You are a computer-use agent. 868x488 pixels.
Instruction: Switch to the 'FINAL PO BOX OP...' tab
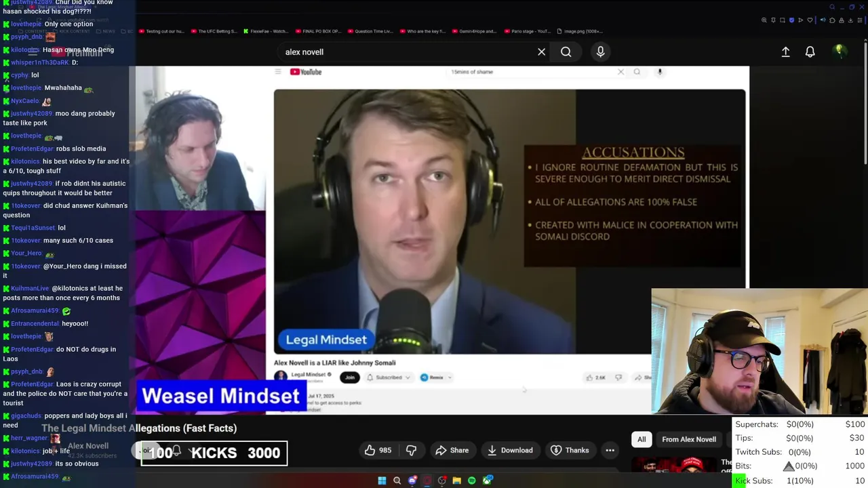coord(317,31)
